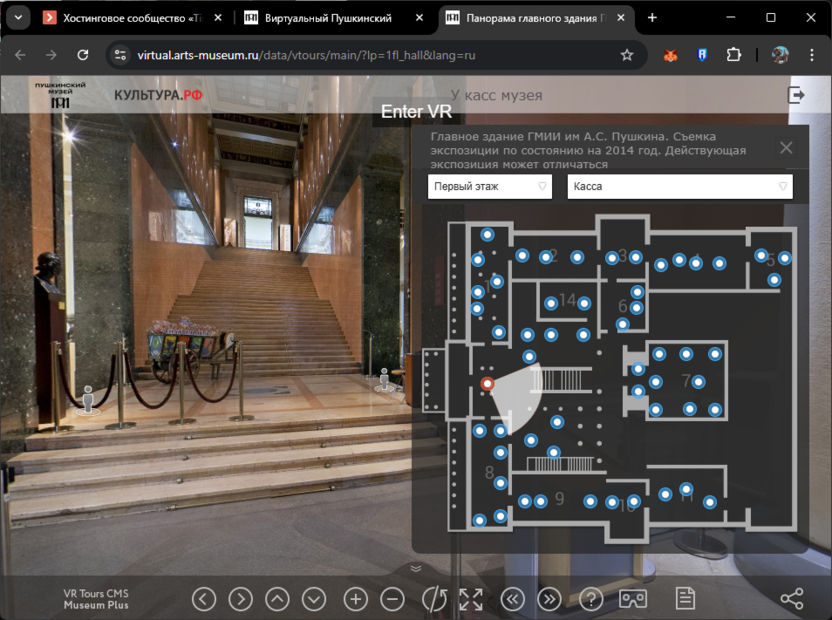Toggle fullscreen mode
The width and height of the screenshot is (832, 620).
coord(471,599)
